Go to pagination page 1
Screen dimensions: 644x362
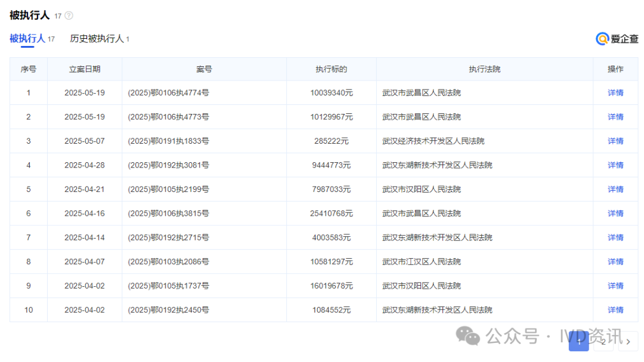[x=578, y=342]
